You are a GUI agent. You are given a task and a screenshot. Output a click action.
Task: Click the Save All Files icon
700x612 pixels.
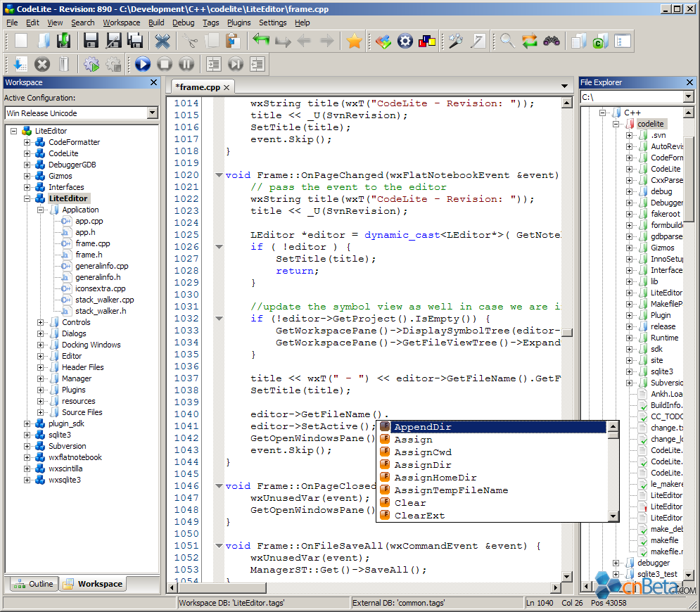tap(135, 41)
